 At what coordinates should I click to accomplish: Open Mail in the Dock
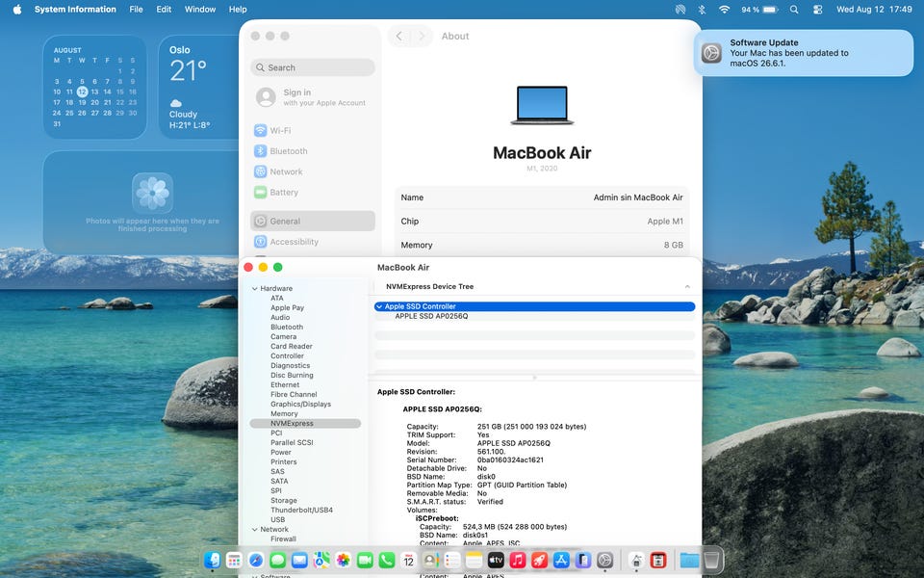[x=299, y=560]
